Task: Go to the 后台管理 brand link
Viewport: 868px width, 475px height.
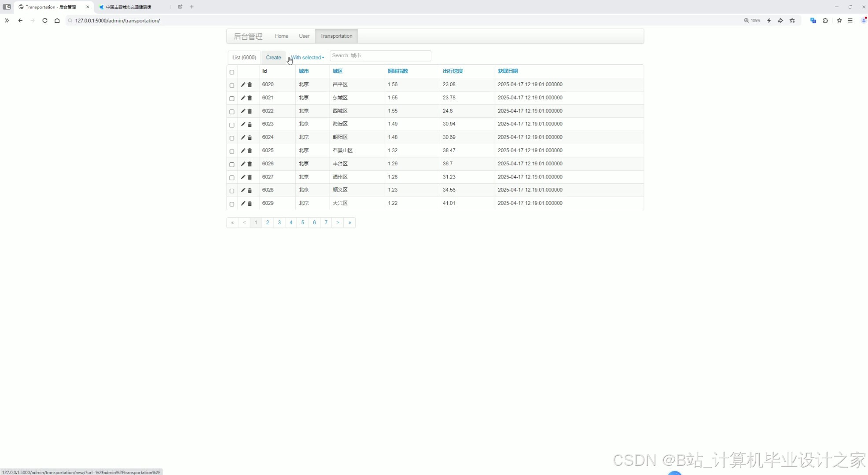Action: (x=248, y=37)
